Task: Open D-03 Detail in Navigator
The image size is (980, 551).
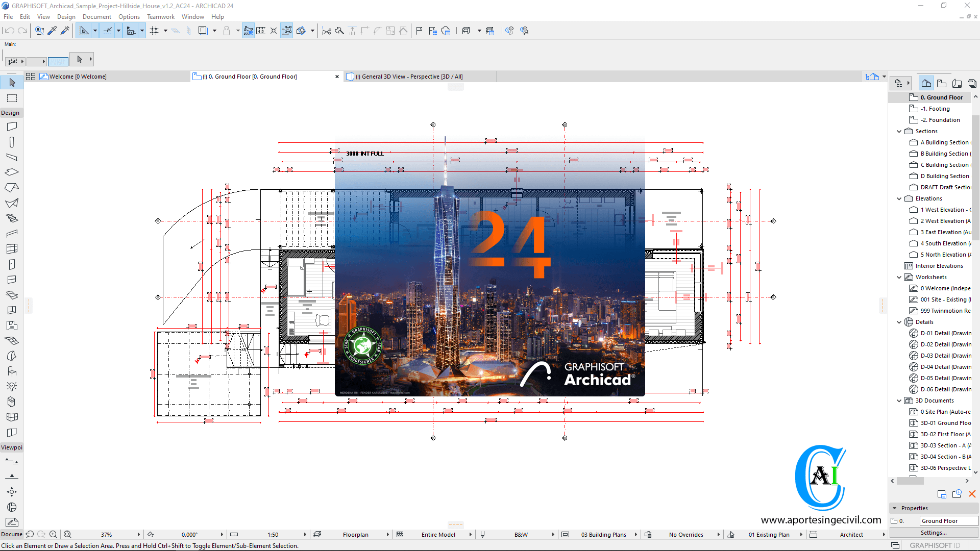Action: click(940, 356)
